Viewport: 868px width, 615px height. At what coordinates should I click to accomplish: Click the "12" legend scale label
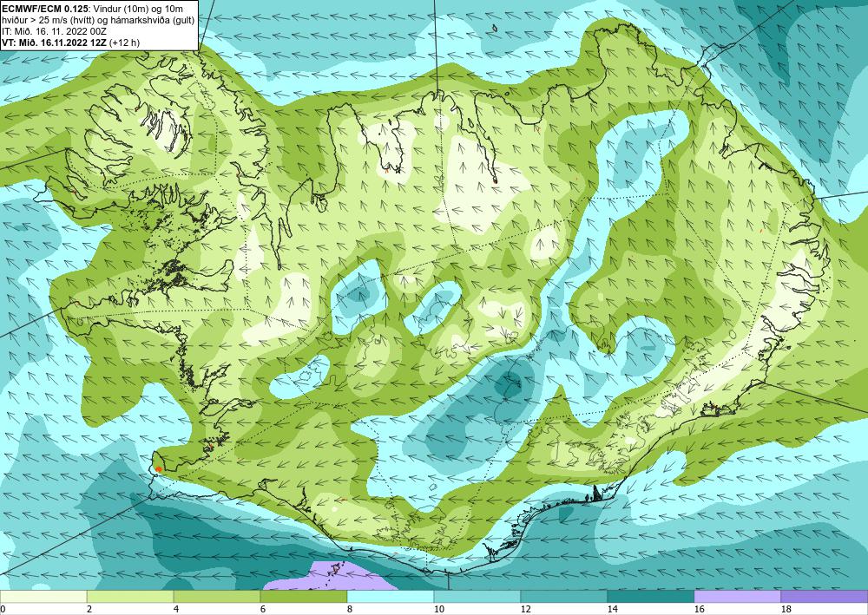(x=526, y=610)
